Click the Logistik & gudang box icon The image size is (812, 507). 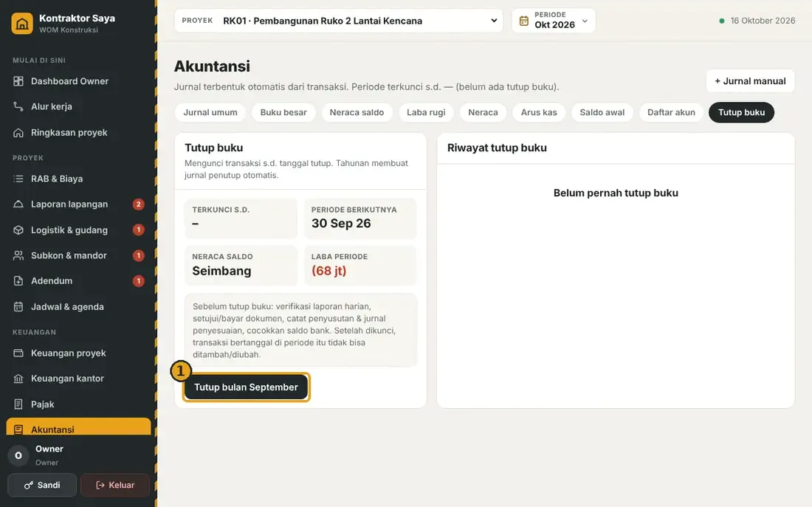tap(18, 230)
